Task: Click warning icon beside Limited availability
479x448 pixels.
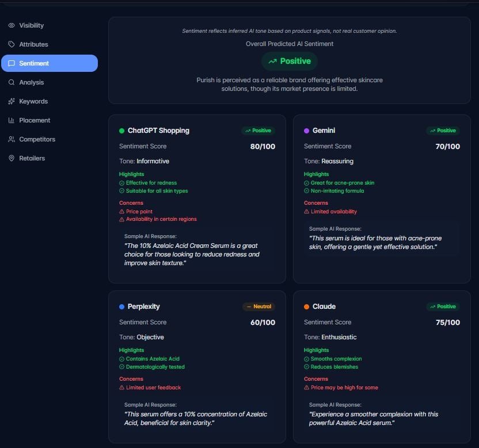Action: pyautogui.click(x=306, y=212)
